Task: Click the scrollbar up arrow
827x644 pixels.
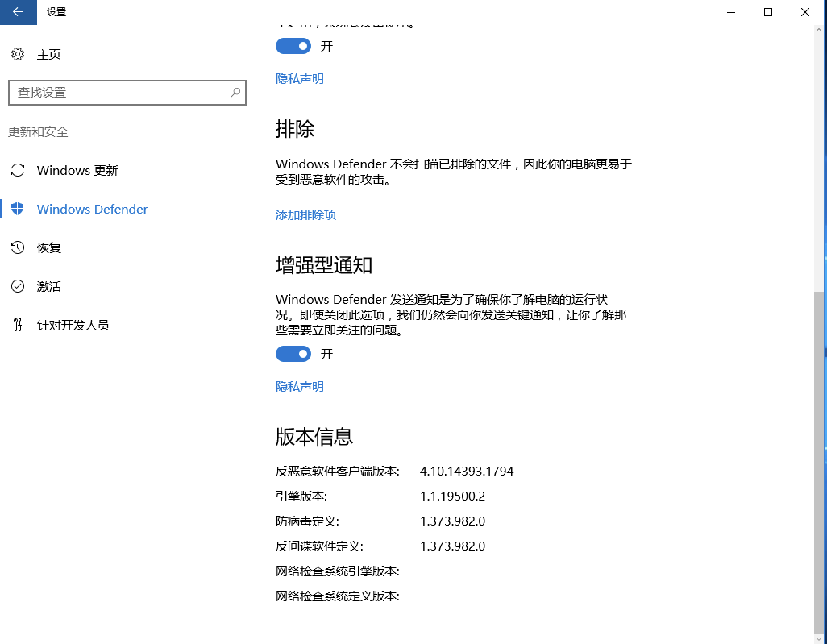Action: pos(819,31)
